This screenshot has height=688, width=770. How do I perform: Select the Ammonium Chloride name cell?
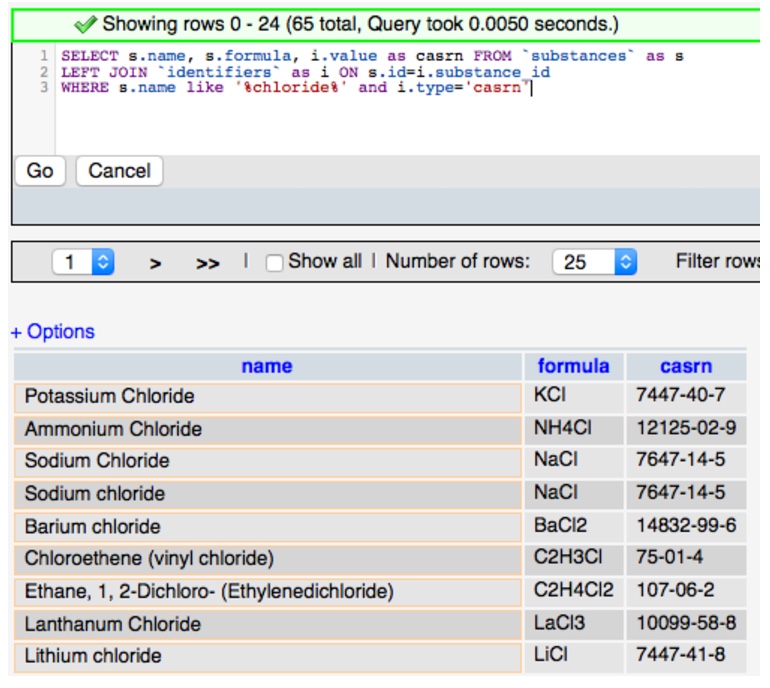click(113, 429)
